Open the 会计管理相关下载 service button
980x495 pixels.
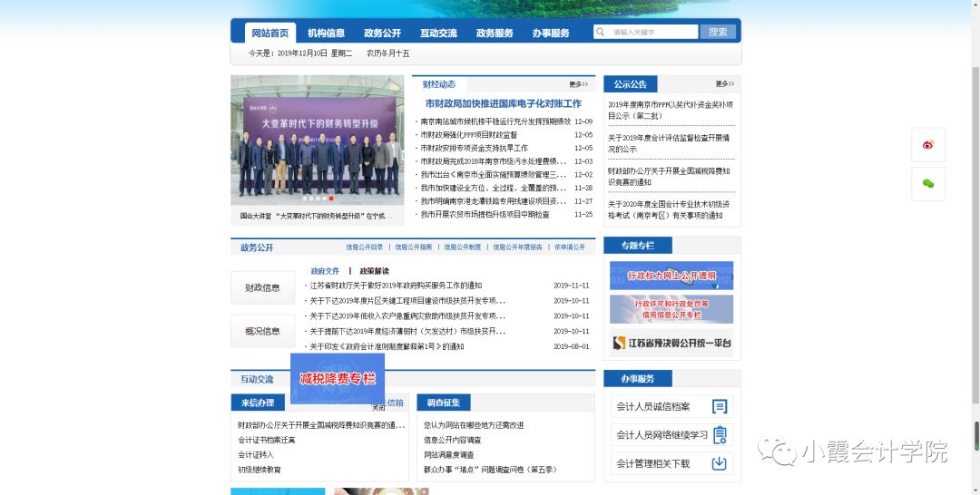coord(671,463)
